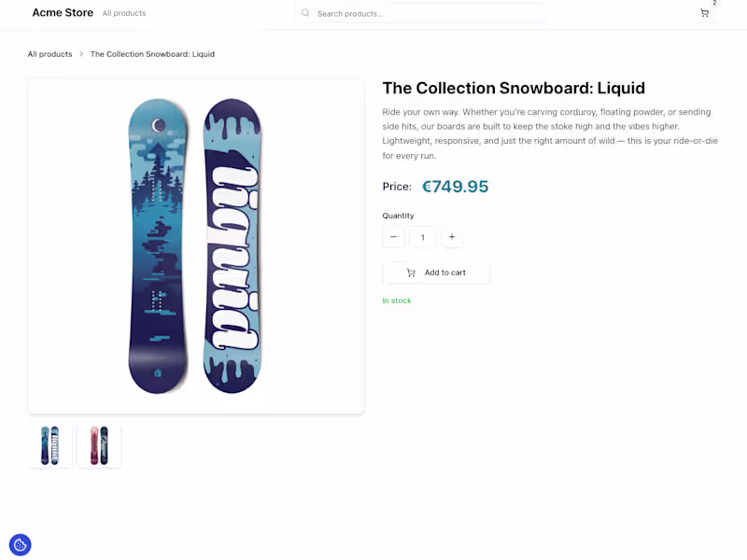Open the shopping cart icon
The height and width of the screenshot is (560, 747).
click(705, 13)
